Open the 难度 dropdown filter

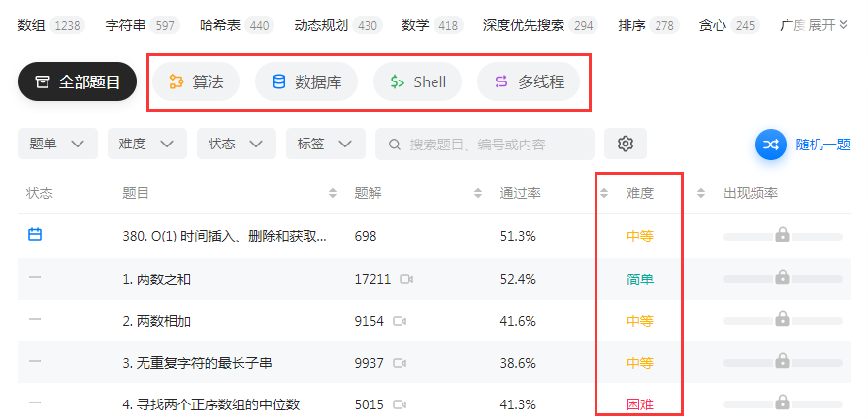pos(147,144)
